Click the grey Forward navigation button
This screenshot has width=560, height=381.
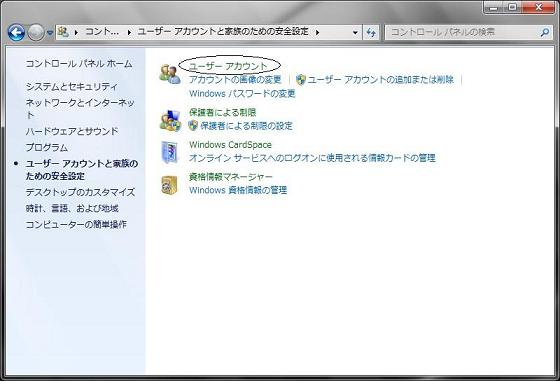[x=36, y=33]
